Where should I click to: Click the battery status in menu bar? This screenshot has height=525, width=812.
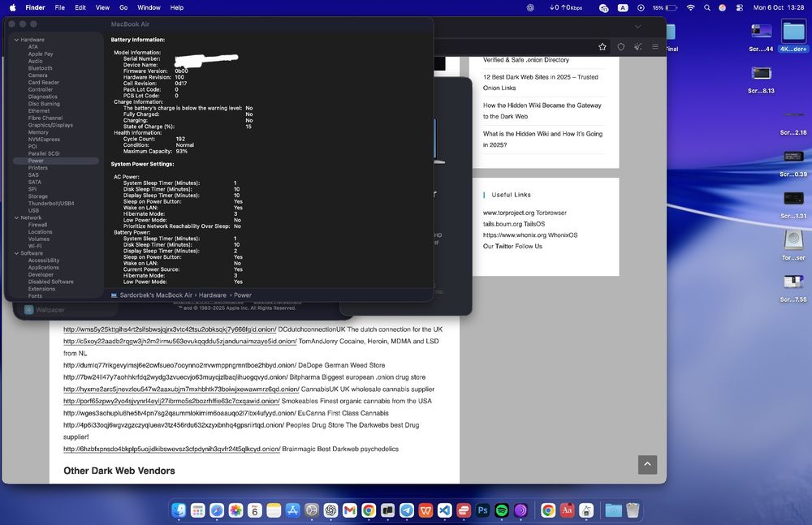(x=665, y=8)
